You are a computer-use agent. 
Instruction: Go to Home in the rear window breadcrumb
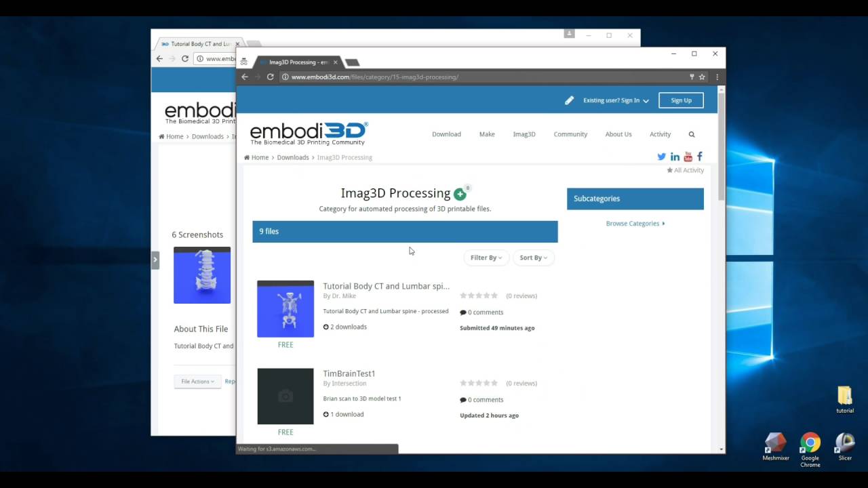coord(171,137)
